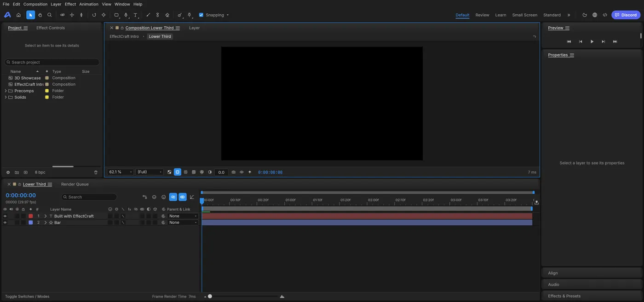Click the blue current-time display in timeline

click(21, 196)
